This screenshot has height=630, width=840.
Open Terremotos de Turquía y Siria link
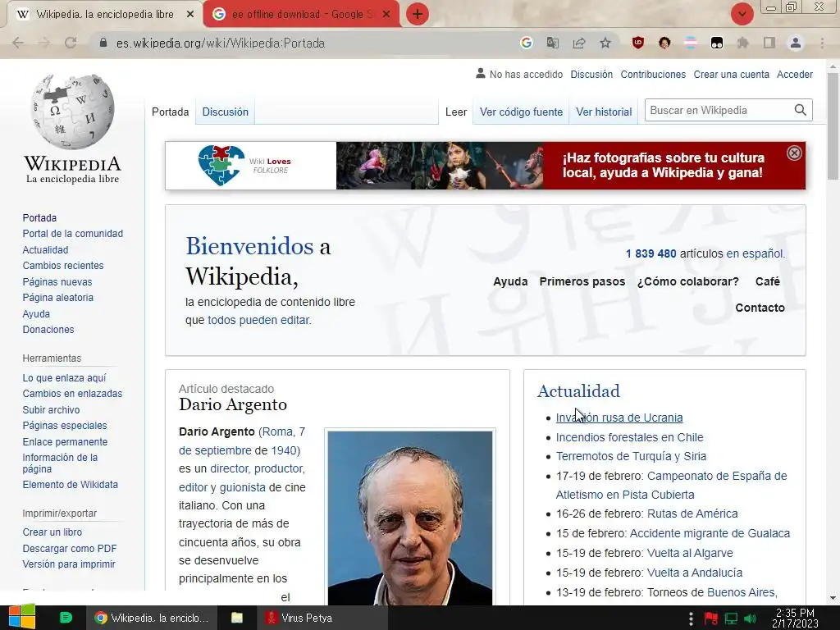click(x=631, y=456)
